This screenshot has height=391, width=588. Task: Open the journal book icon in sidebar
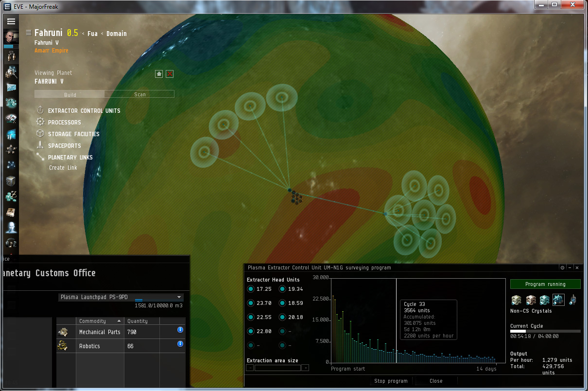point(11,213)
